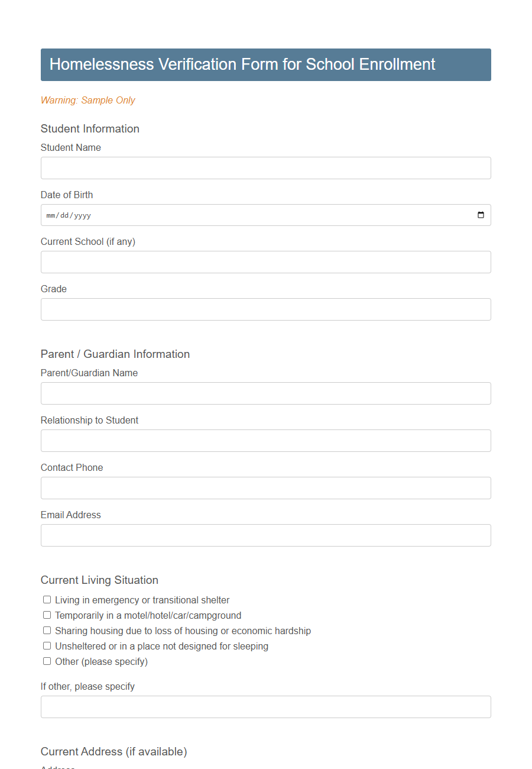Click the Email Address input field
This screenshot has height=769, width=532.
tap(265, 535)
